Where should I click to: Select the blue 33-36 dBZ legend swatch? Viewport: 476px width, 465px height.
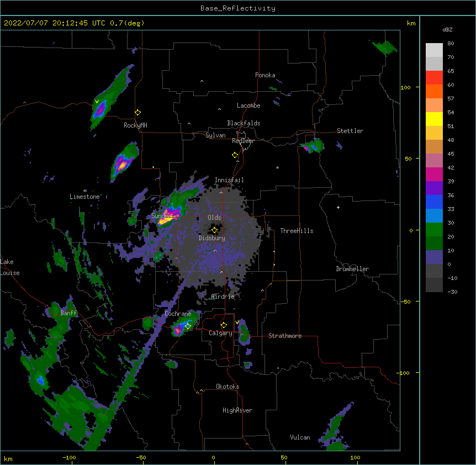[x=434, y=202]
